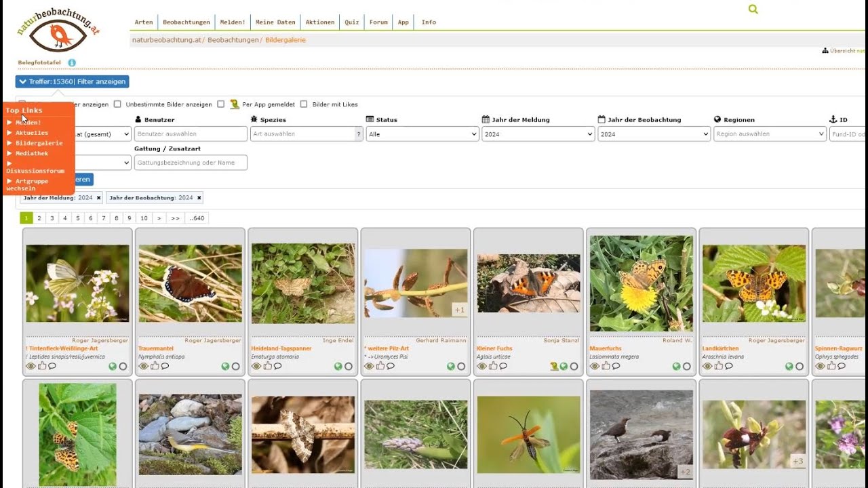Viewport: 868px width, 488px height.
Task: Open the Forum menu item
Action: point(378,22)
